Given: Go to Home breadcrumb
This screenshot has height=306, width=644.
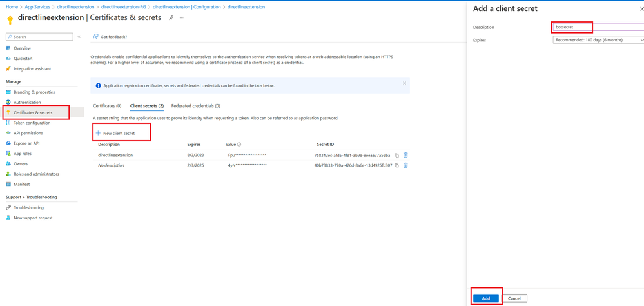Looking at the screenshot, I should click(12, 7).
